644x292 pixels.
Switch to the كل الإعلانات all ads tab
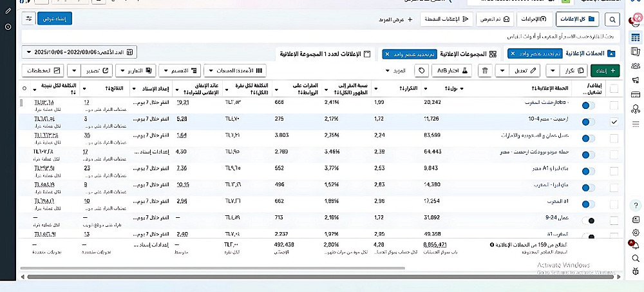tap(578, 19)
